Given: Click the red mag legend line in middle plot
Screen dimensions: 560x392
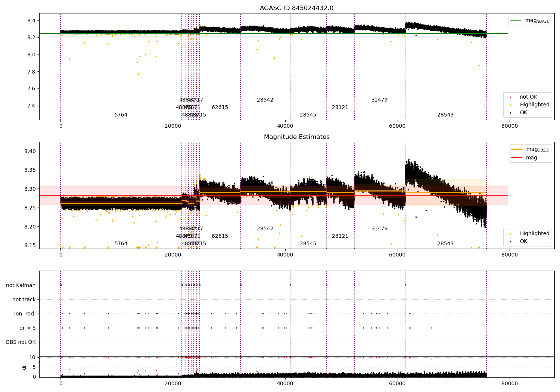Looking at the screenshot, I should click(x=517, y=158).
